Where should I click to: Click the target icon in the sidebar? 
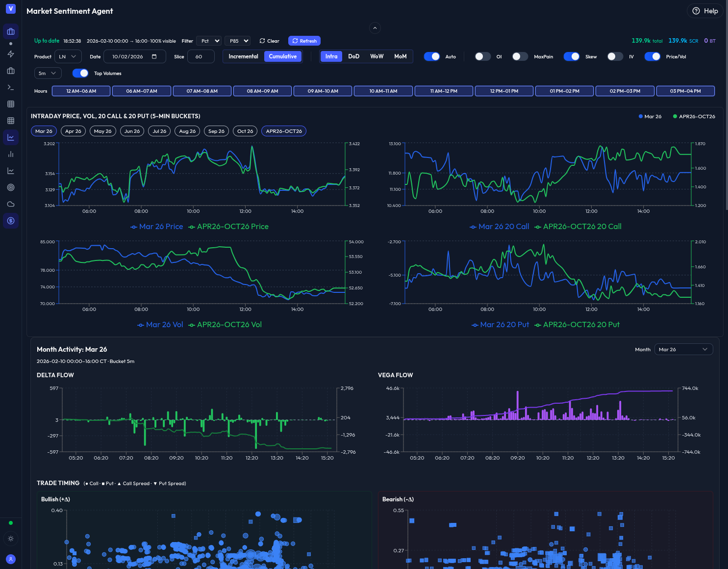pos(11,187)
